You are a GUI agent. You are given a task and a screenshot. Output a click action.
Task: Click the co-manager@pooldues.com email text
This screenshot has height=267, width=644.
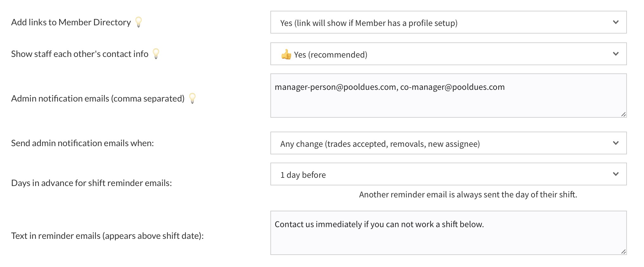pos(452,87)
